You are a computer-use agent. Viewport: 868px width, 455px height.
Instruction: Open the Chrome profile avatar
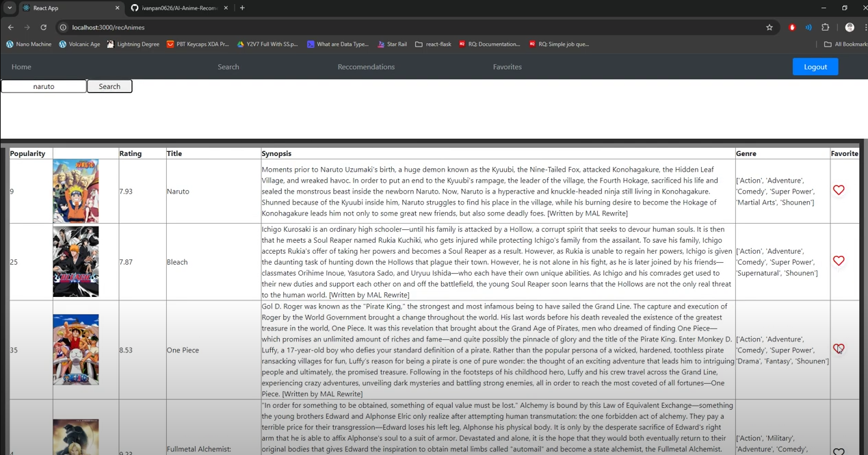pyautogui.click(x=850, y=27)
